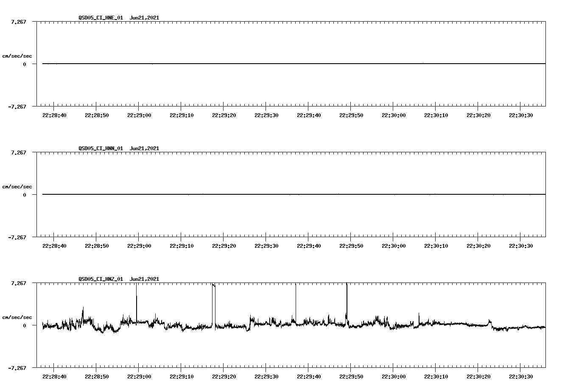576x392 pixels.
Task: Click the QSD05_CI_HNE_01 channel title
Action: pos(101,18)
